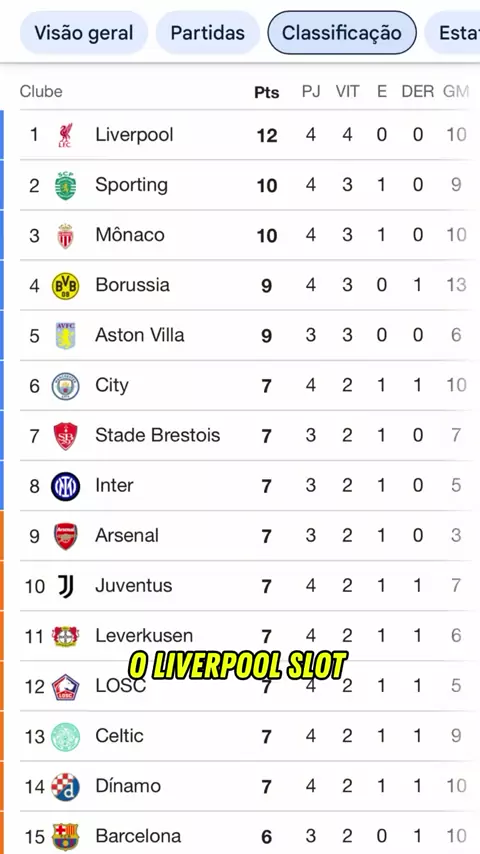Select the Classificação tab
This screenshot has height=854, width=480.
[x=342, y=33]
